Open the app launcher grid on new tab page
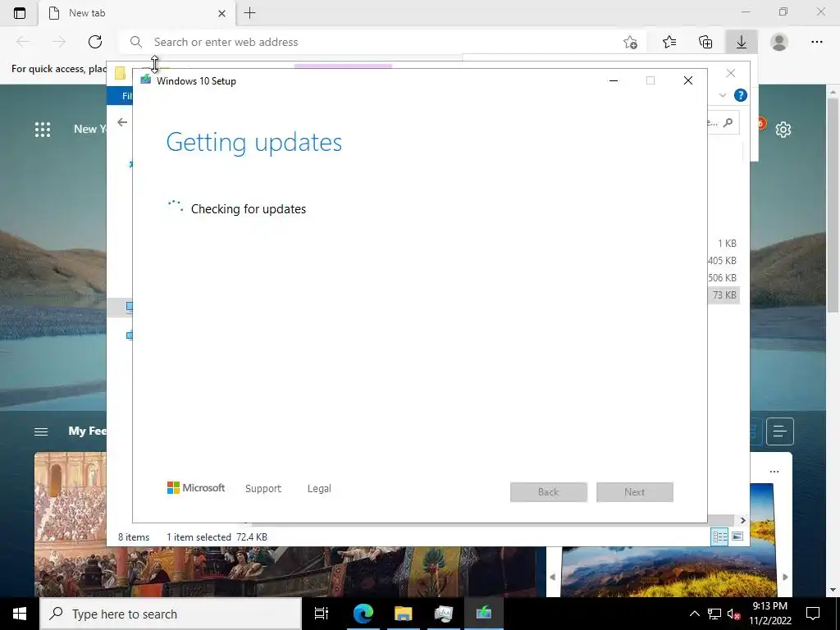 click(43, 129)
